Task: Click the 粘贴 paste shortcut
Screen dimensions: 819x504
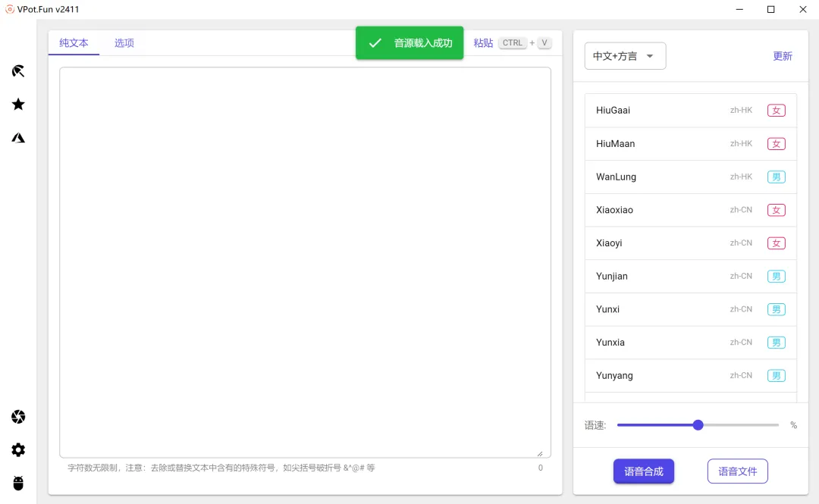Action: pyautogui.click(x=483, y=43)
